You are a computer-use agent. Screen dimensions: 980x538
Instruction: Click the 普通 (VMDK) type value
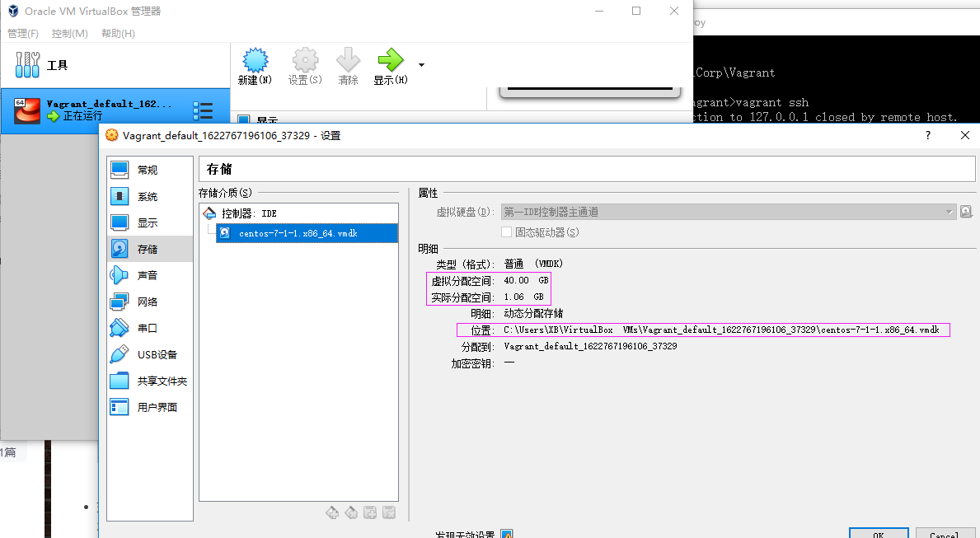(533, 264)
